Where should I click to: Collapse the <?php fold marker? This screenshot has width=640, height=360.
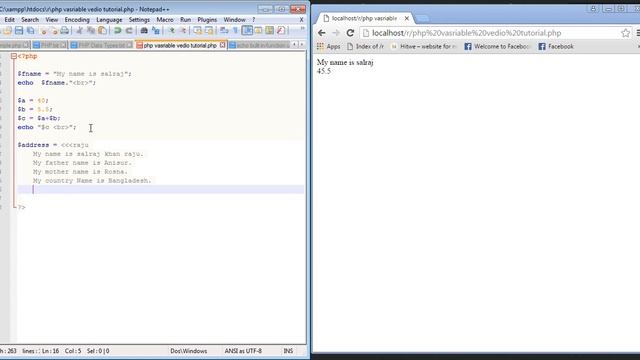click(13, 56)
